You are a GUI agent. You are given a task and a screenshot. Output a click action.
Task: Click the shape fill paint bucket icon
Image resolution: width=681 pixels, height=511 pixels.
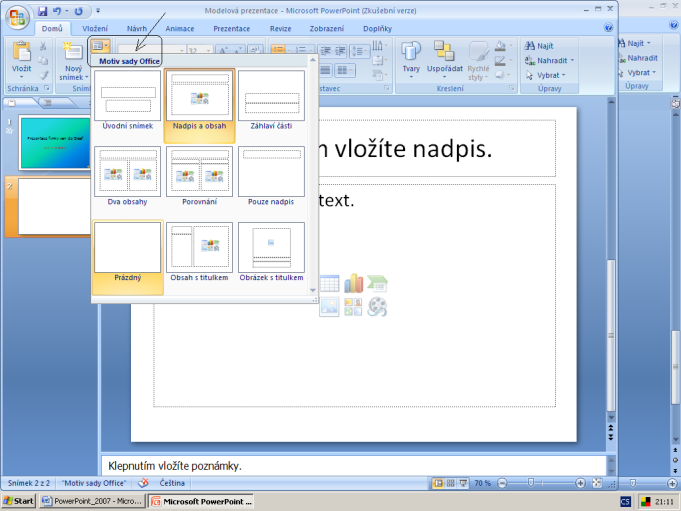500,46
